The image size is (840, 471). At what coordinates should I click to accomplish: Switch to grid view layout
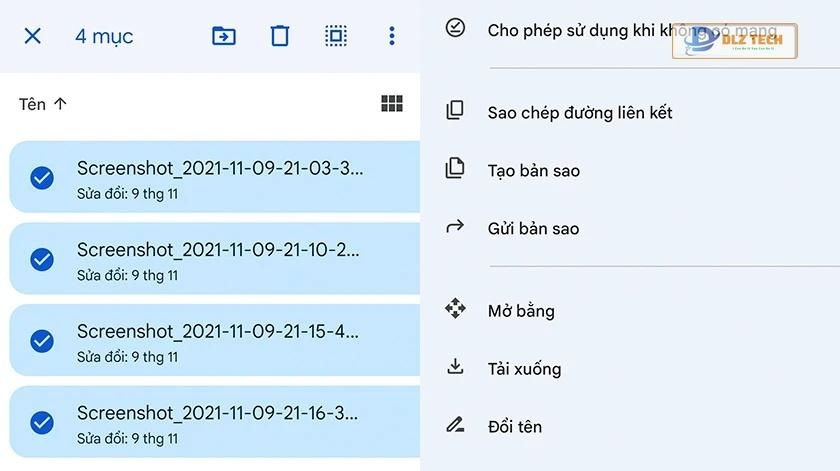392,104
